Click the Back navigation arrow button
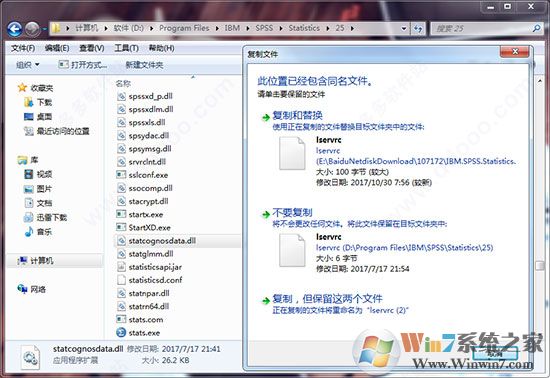 click(15, 29)
